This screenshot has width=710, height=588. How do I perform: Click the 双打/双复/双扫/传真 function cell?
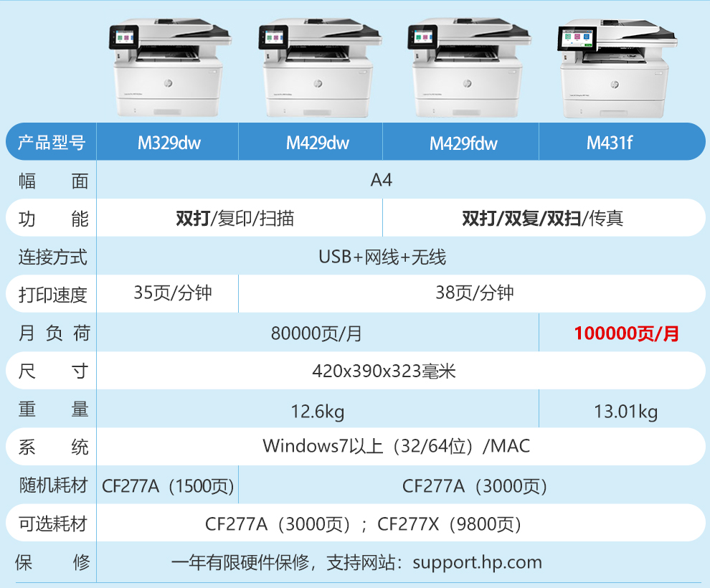[542, 219]
